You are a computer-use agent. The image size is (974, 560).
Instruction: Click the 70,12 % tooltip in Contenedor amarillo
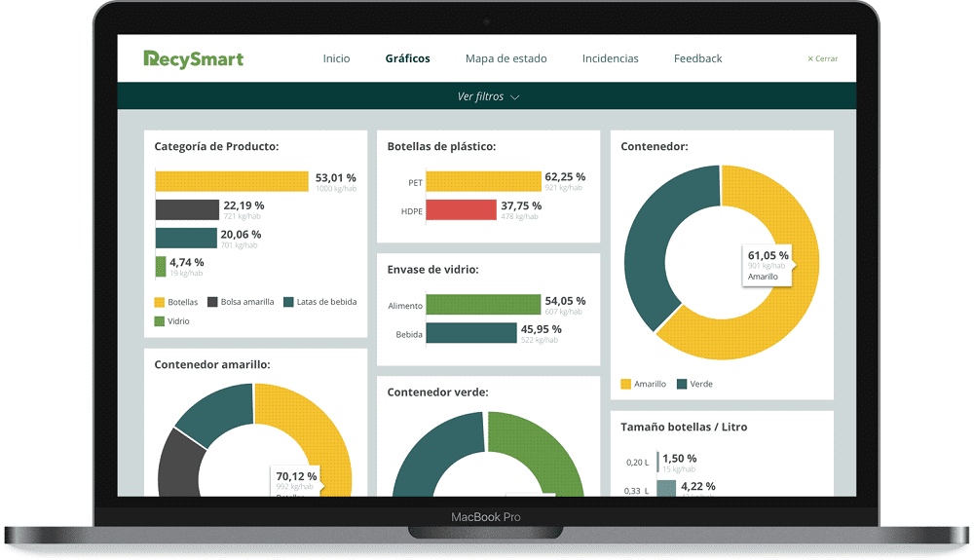296,480
